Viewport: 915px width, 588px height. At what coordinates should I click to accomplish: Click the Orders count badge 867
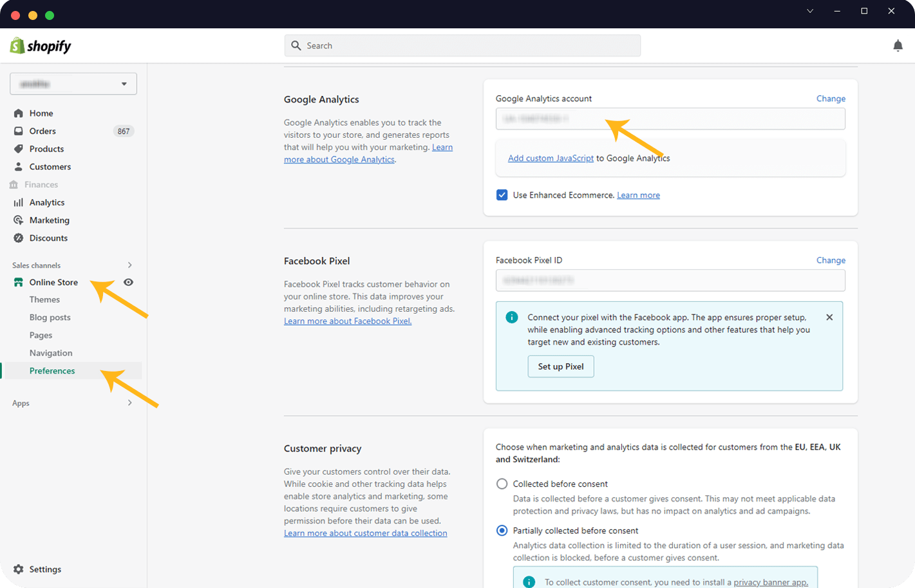124,131
